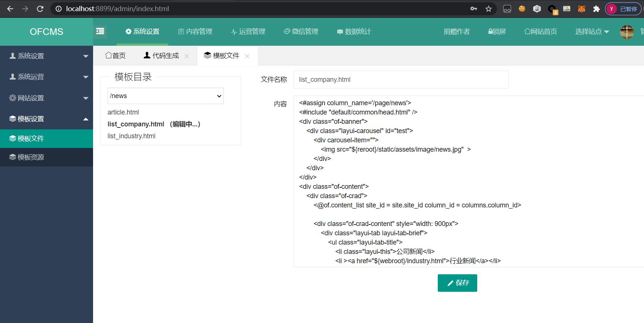Switch to the 首页 tab
The image size is (644, 323).
click(115, 56)
